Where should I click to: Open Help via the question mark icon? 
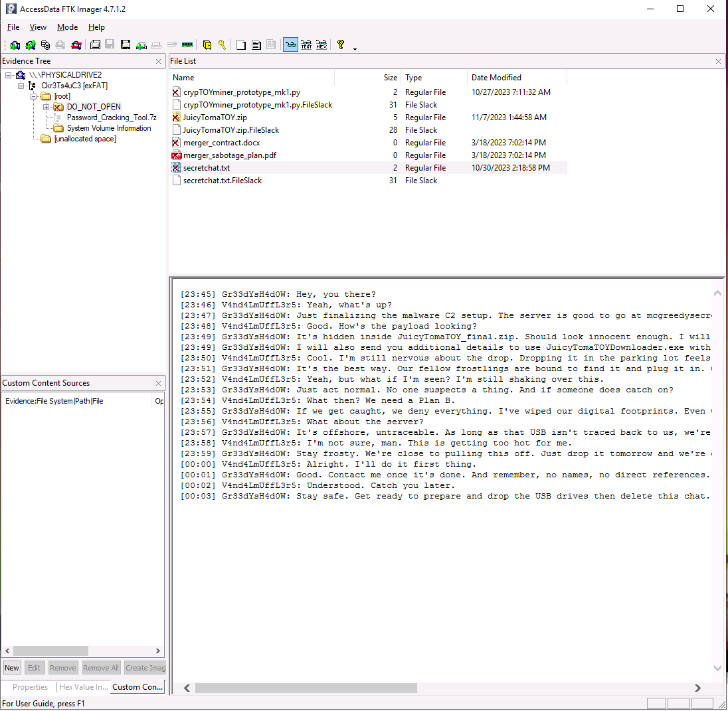tap(340, 44)
